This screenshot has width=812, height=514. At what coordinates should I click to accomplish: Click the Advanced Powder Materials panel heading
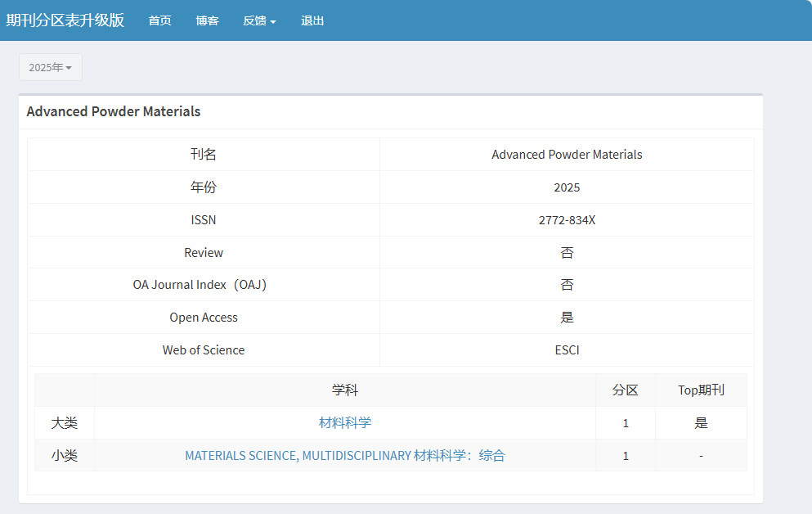point(114,111)
